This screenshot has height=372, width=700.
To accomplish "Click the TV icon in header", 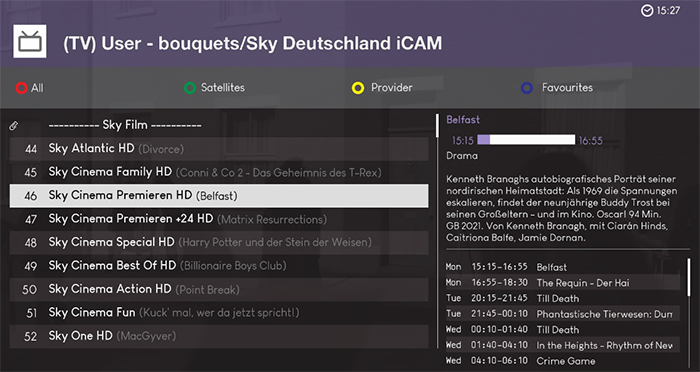I will 29,41.
